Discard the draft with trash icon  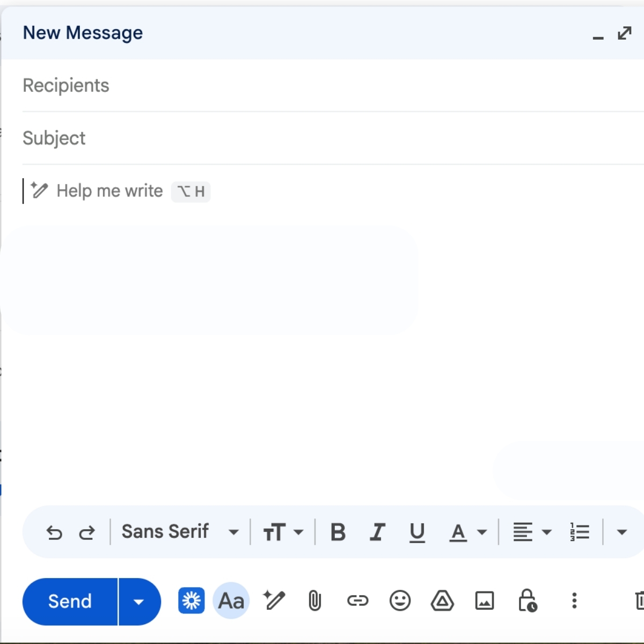click(x=639, y=601)
